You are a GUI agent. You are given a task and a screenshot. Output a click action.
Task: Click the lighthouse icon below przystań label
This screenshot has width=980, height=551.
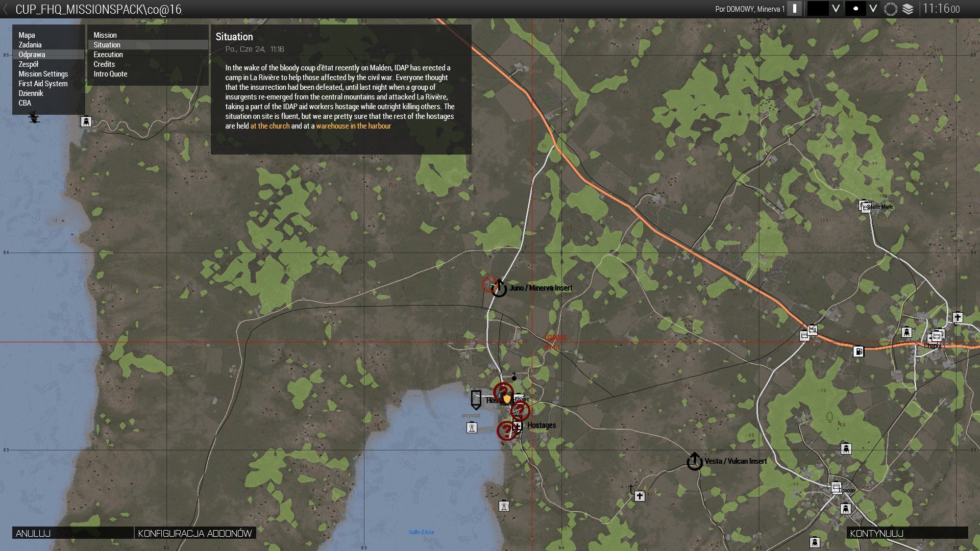click(472, 428)
